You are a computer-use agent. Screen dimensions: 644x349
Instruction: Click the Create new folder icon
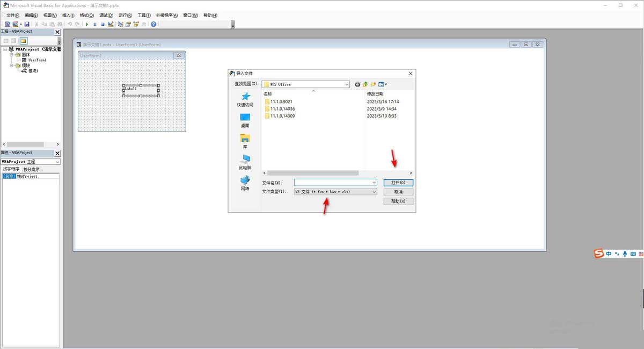pos(374,84)
